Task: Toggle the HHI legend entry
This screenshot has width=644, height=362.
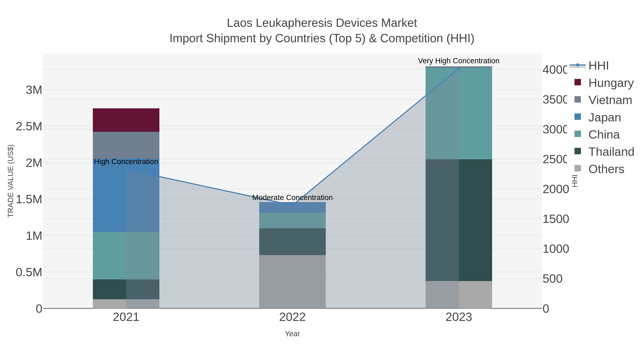Action: coord(589,66)
